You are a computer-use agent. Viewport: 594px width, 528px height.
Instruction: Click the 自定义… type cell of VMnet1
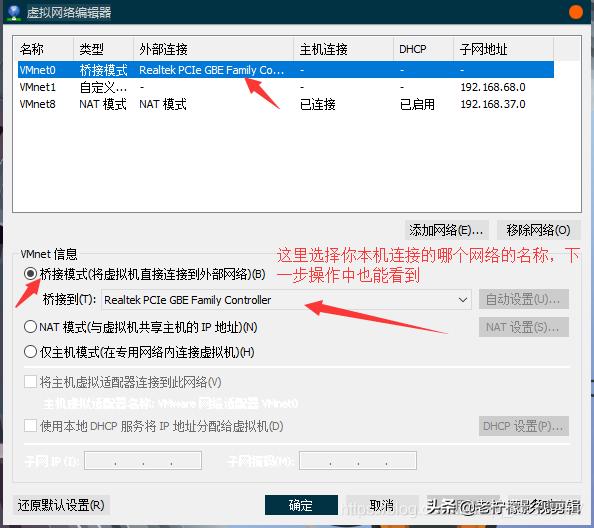103,87
